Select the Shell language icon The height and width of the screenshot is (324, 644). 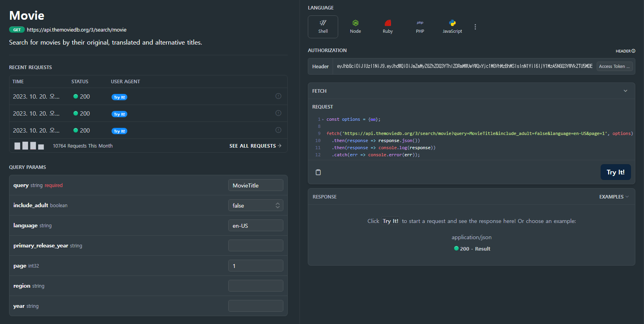pyautogui.click(x=323, y=27)
